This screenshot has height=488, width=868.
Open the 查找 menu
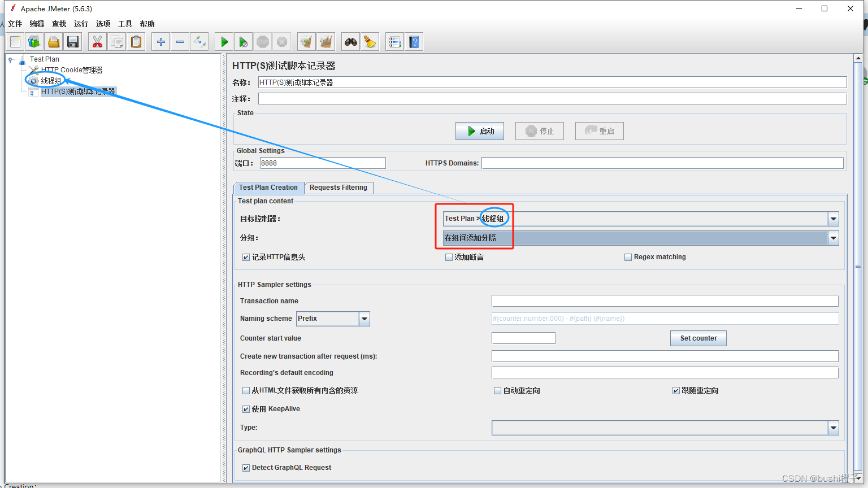click(x=59, y=24)
